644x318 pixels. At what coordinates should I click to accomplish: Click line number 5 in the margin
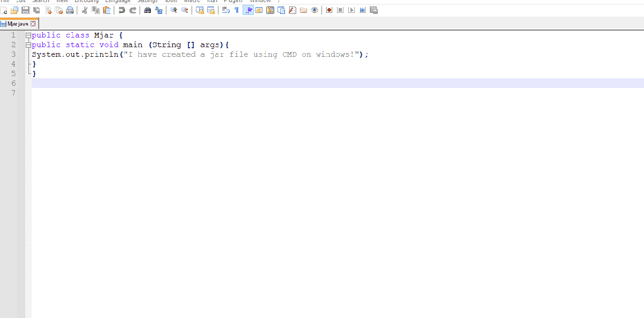pyautogui.click(x=13, y=73)
